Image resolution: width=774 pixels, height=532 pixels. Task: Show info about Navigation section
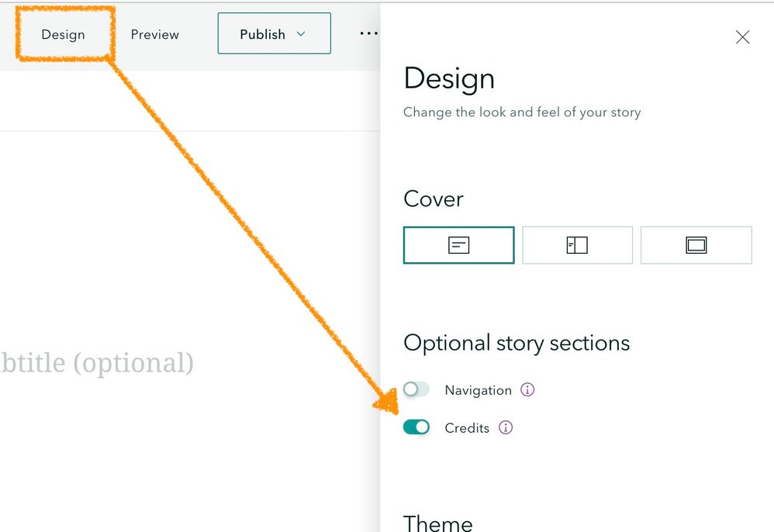click(527, 389)
